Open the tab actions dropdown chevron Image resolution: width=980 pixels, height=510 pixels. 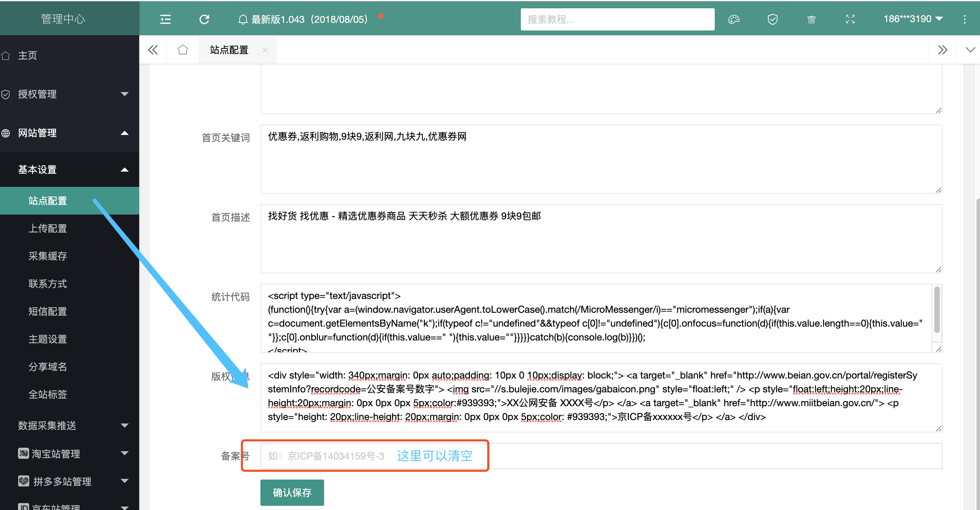[x=970, y=50]
